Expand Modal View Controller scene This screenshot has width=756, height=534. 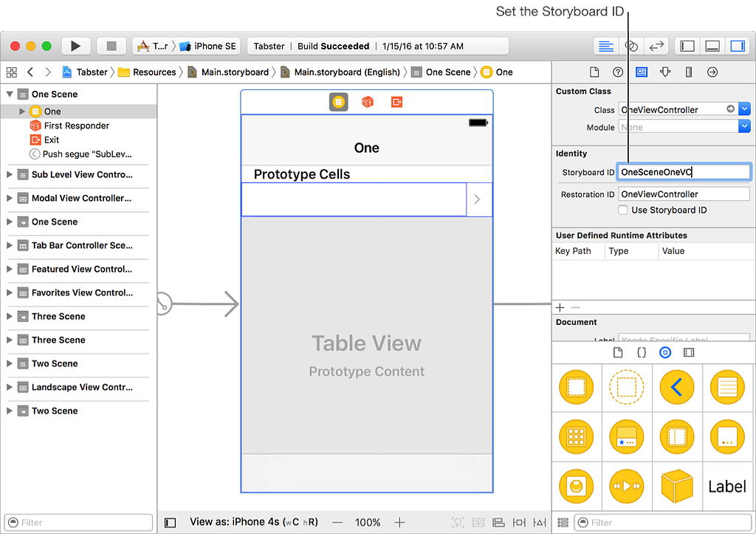point(9,198)
